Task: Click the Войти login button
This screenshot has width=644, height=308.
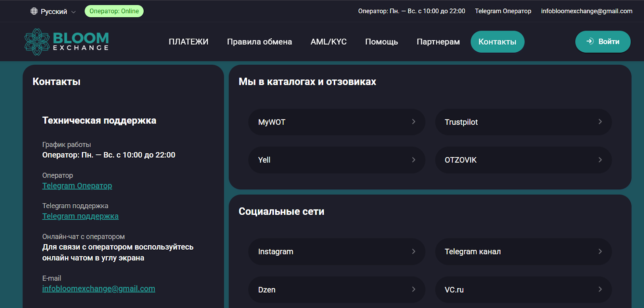Action: (603, 42)
